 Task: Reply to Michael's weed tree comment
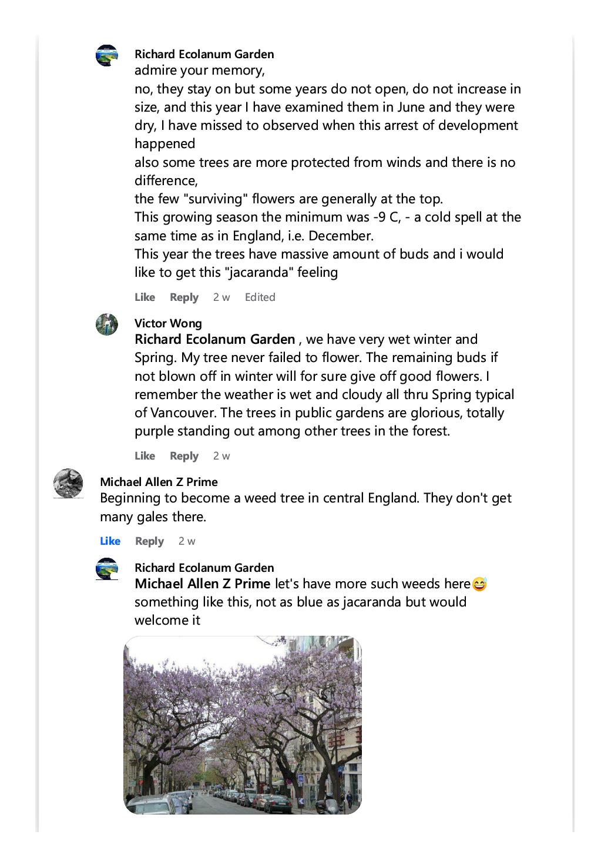point(149,541)
